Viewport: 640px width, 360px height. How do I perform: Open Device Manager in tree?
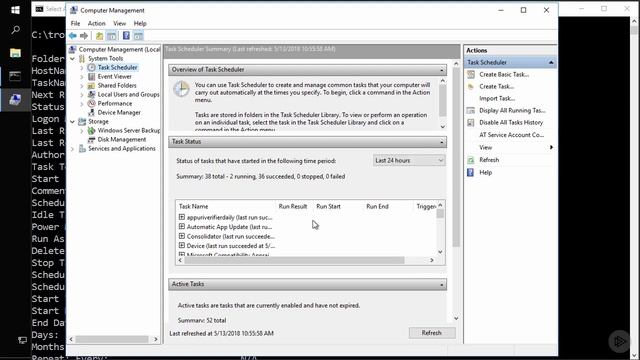pos(119,112)
